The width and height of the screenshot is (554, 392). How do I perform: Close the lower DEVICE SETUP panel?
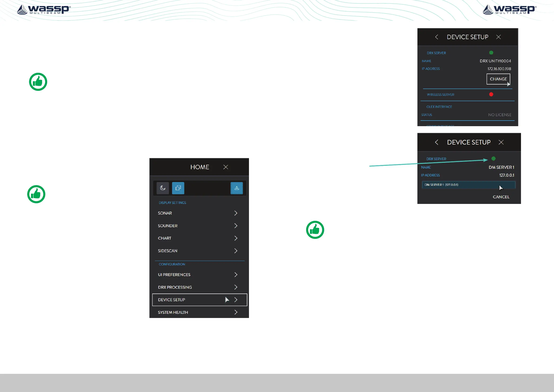coord(501,142)
